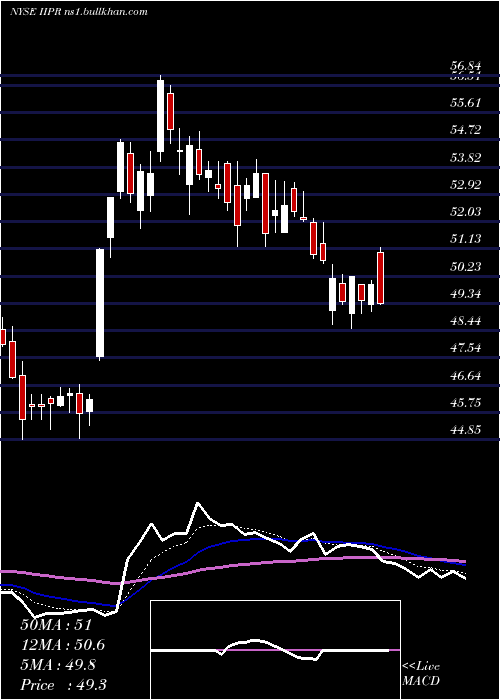The height and width of the screenshot is (700, 500).
Task: Select the 55.61 price label
Action: [465, 103]
